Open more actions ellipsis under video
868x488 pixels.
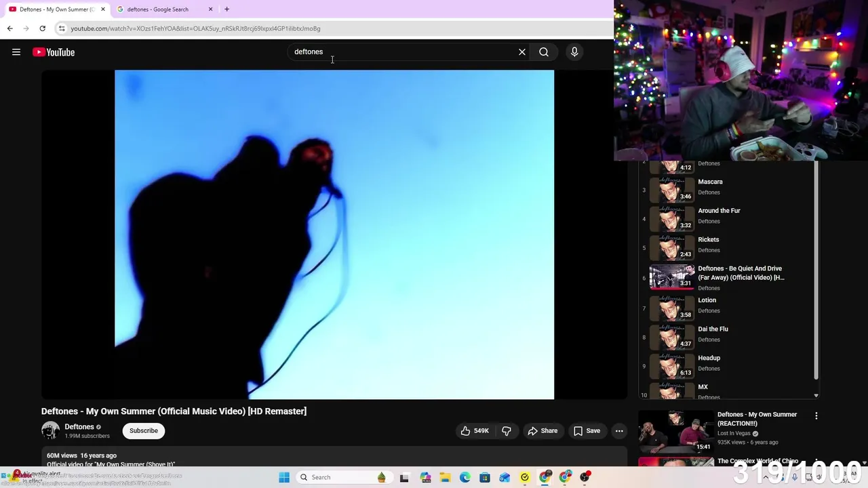point(619,431)
